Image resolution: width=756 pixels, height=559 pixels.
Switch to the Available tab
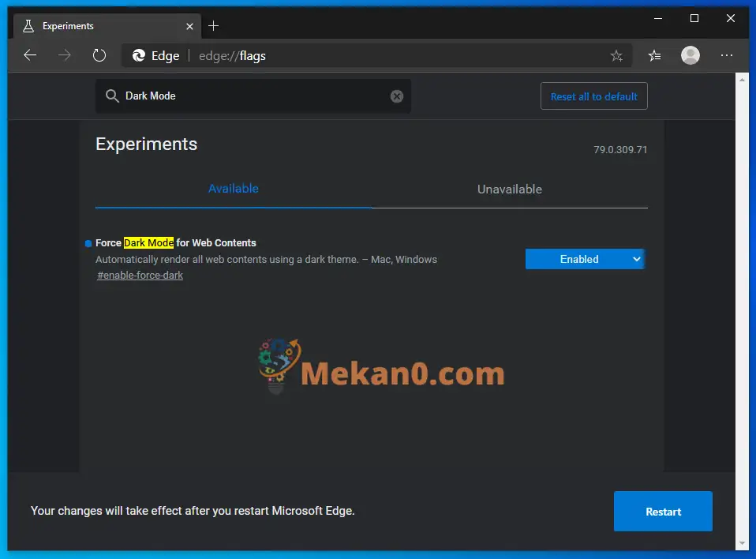(234, 189)
